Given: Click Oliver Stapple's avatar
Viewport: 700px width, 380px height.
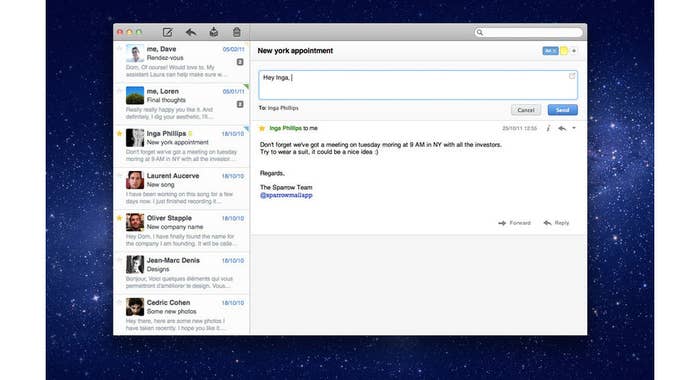Looking at the screenshot, I should click(x=135, y=222).
